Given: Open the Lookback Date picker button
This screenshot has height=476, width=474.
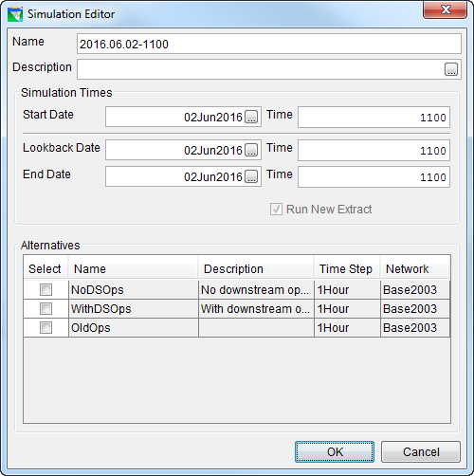Looking at the screenshot, I should click(x=251, y=150).
